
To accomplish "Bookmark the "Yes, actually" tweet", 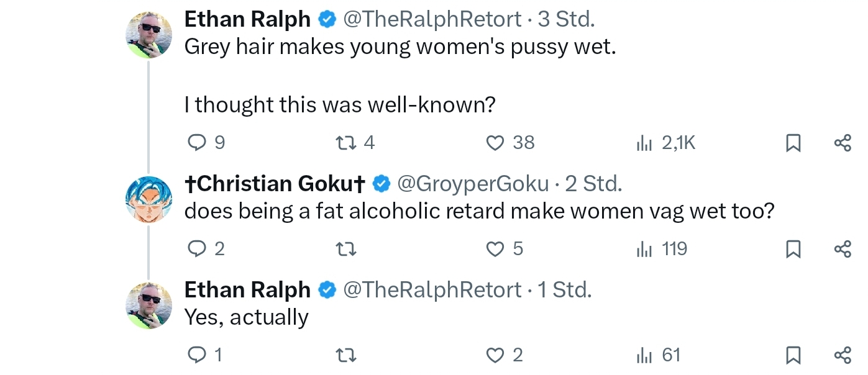I will pos(793,355).
